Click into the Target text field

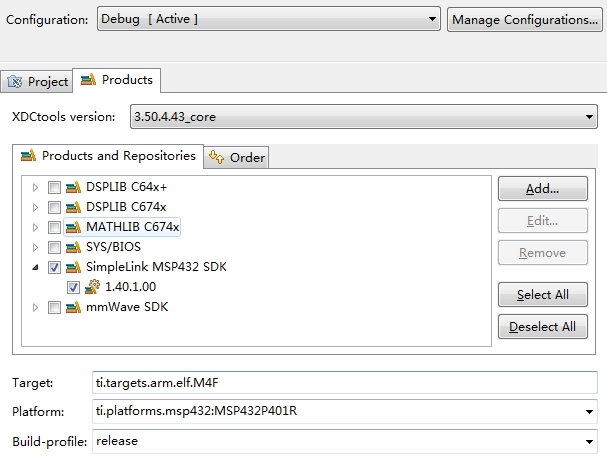tap(345, 383)
